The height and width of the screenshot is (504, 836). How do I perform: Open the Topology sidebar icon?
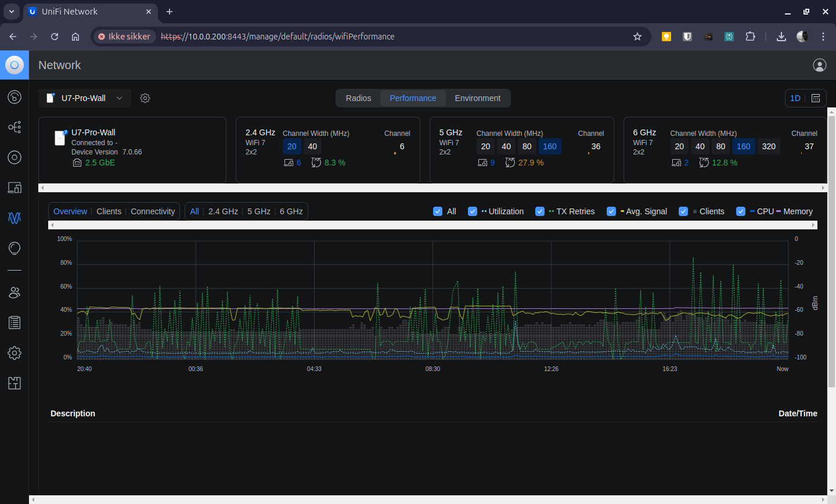point(15,127)
